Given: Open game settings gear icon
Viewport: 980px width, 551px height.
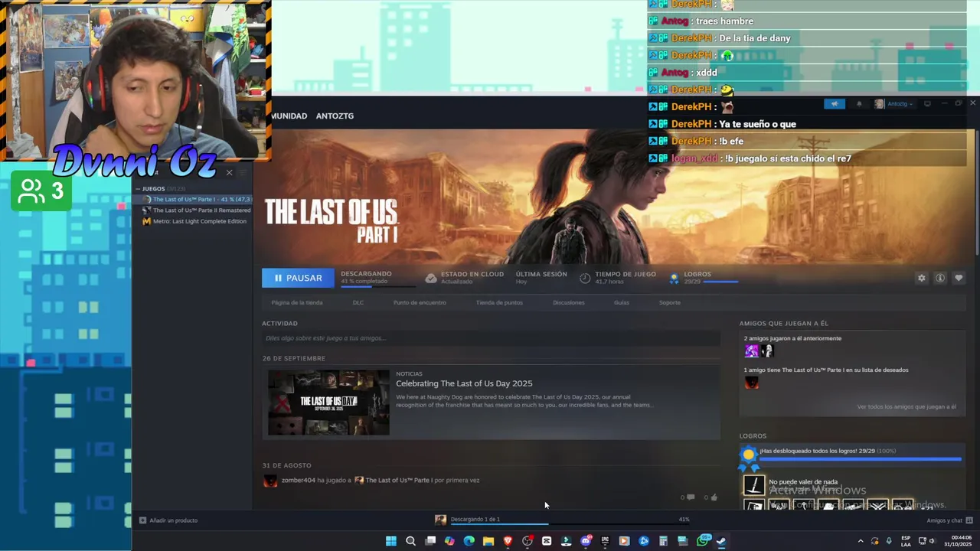Looking at the screenshot, I should [x=921, y=278].
